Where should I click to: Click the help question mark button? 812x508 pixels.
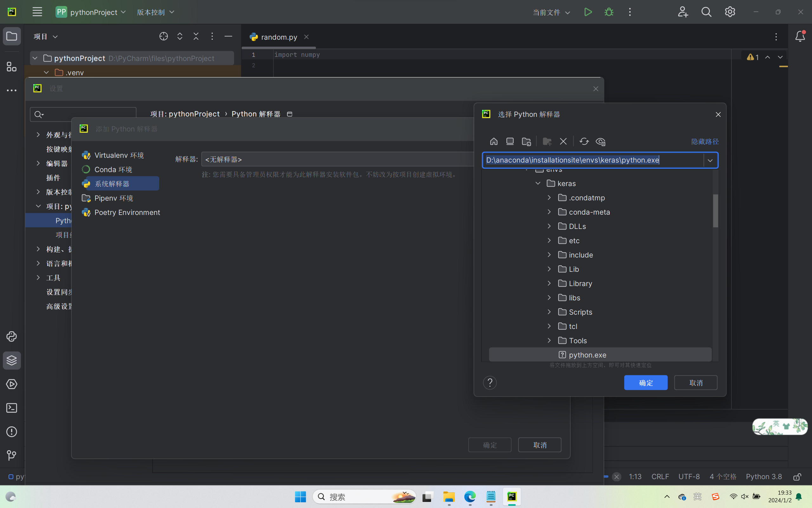489,383
